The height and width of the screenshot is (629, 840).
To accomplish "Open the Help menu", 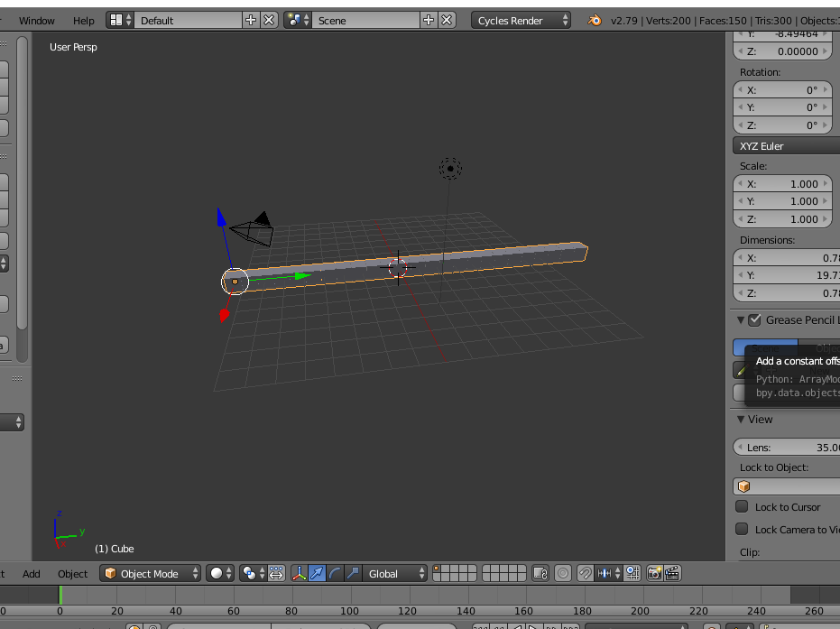I will [x=84, y=20].
